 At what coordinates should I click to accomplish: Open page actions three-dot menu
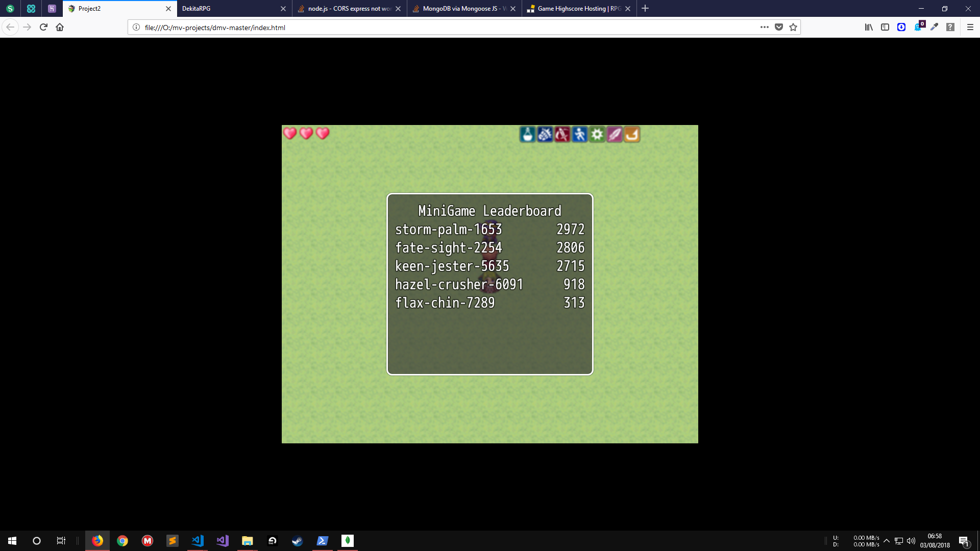pyautogui.click(x=764, y=27)
